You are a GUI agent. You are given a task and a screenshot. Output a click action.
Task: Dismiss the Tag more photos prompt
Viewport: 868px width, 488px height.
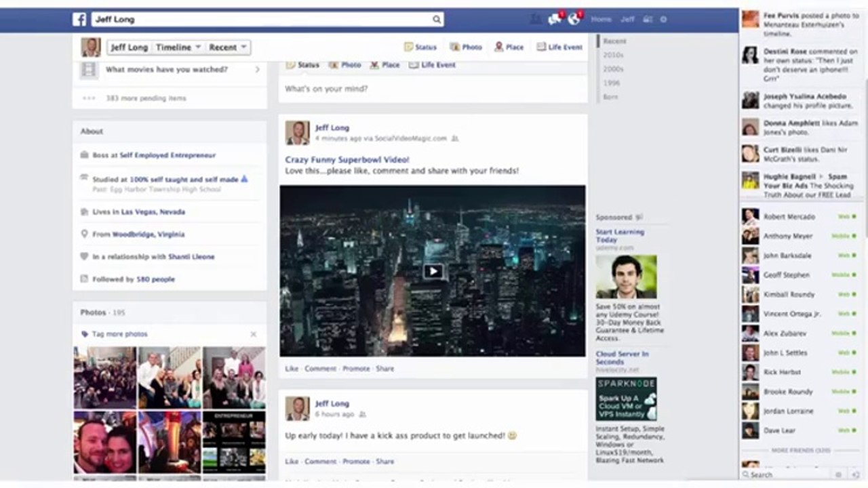(x=254, y=334)
